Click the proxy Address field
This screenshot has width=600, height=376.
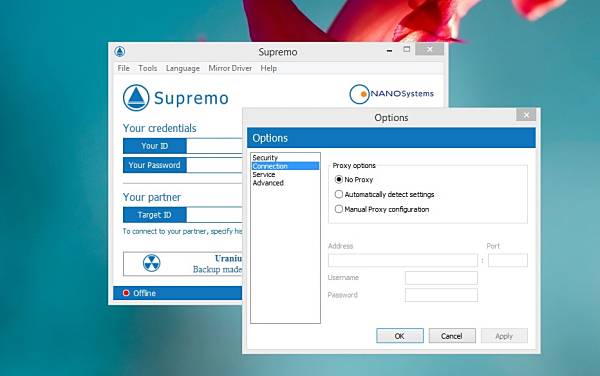(x=403, y=260)
